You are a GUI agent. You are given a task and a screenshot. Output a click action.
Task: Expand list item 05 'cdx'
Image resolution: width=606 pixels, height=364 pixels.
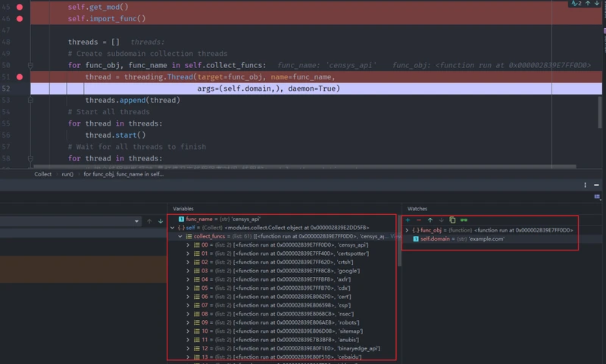(188, 288)
